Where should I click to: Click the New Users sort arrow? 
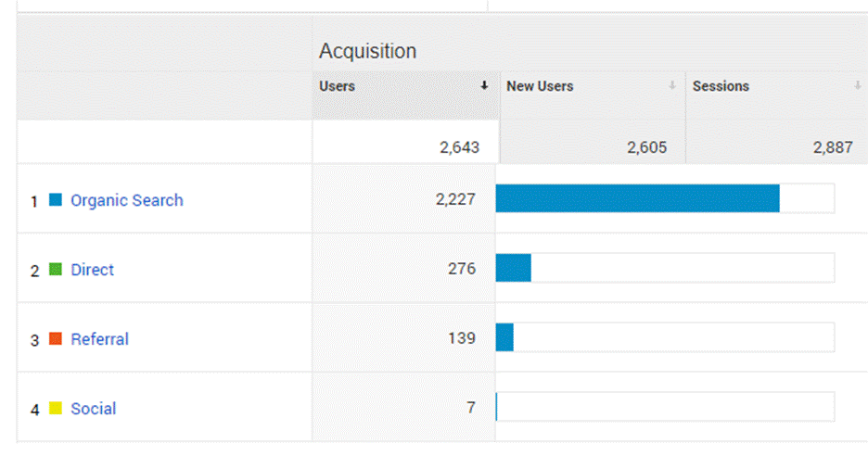[671, 86]
